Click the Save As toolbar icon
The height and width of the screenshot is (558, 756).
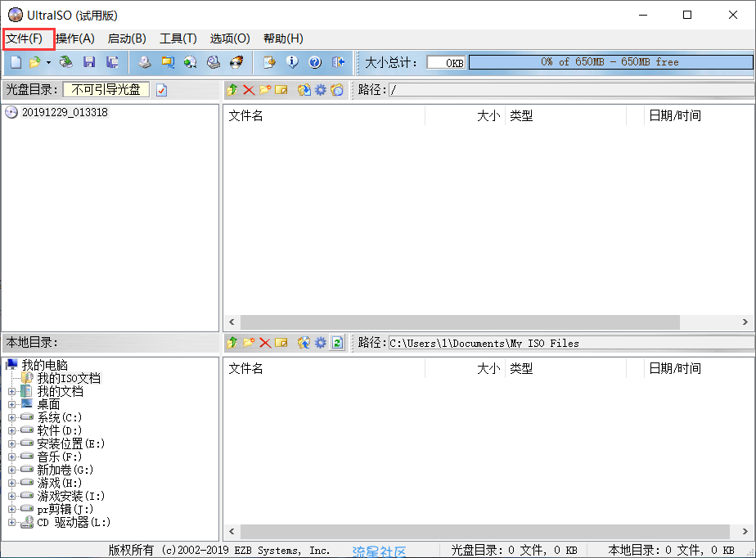[x=112, y=62]
